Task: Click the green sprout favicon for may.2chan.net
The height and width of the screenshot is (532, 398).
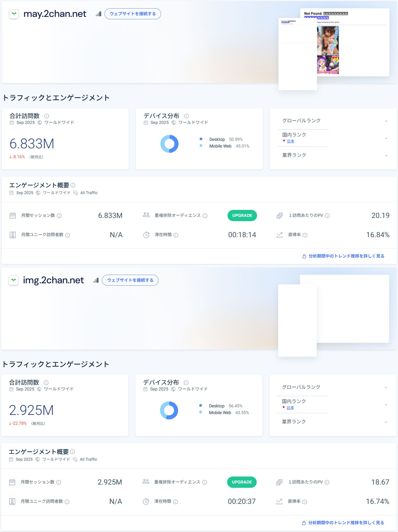Action: point(14,14)
